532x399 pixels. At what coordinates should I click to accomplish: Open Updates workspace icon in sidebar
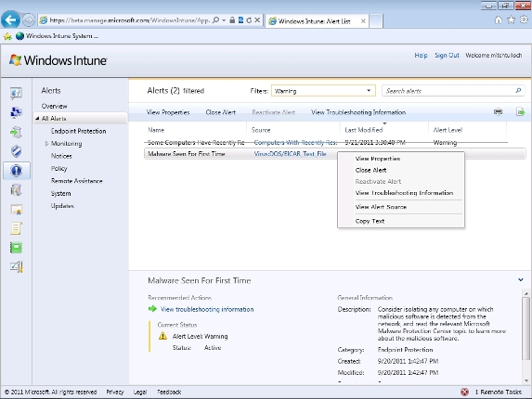[16, 132]
